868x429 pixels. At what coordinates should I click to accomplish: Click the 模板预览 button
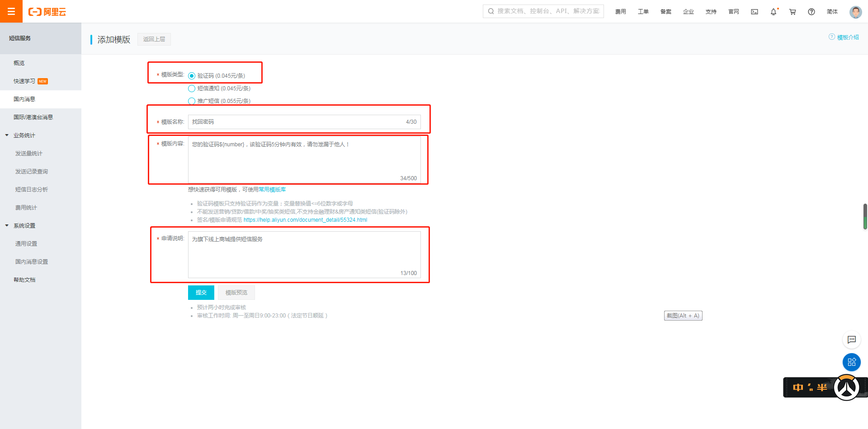point(236,293)
